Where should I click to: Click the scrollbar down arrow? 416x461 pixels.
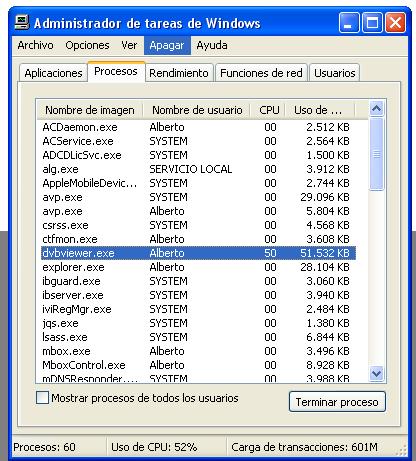(376, 373)
